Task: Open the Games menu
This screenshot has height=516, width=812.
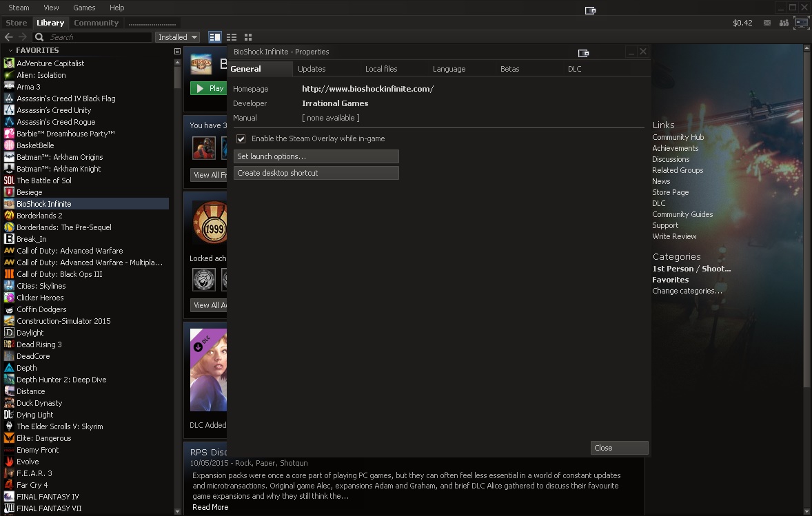Action: (84, 8)
